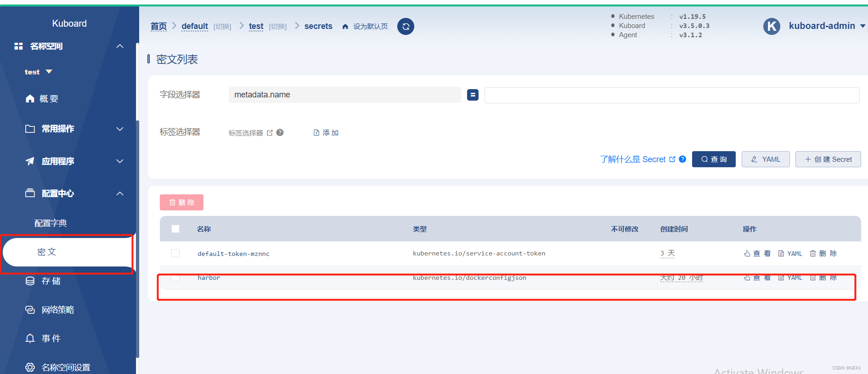Open the test namespace dropdown in sidebar
Screen dimensions: 868x374
(x=39, y=72)
